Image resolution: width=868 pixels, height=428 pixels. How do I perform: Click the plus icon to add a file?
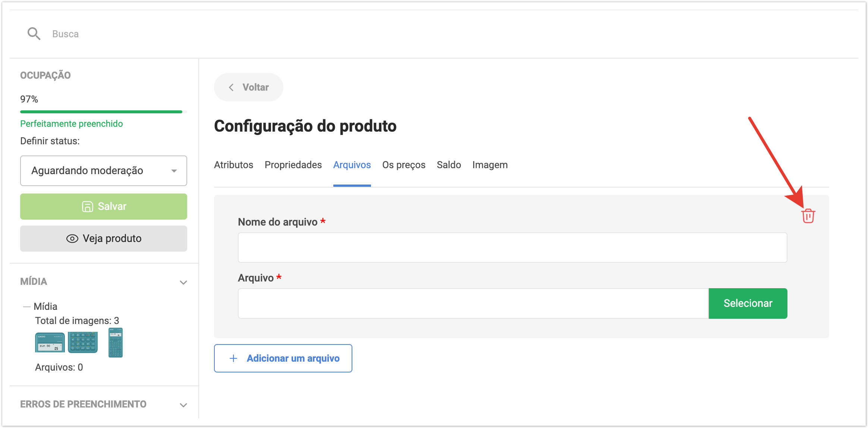[x=233, y=358]
